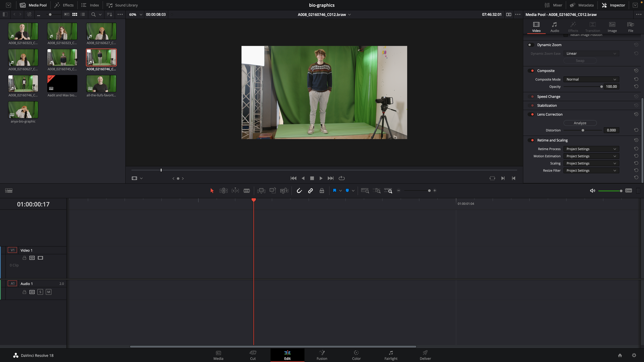Toggle linked selection chain icon
This screenshot has height=362, width=644.
pos(310,191)
